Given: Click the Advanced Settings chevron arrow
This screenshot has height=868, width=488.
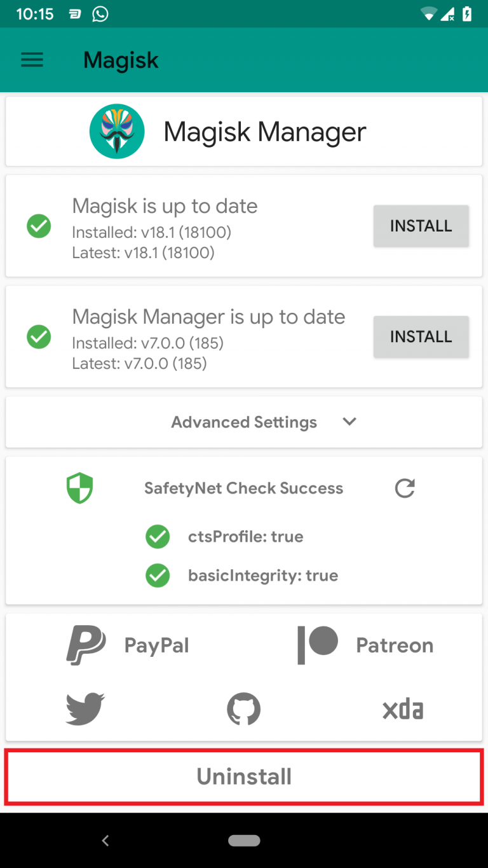Looking at the screenshot, I should click(x=349, y=422).
